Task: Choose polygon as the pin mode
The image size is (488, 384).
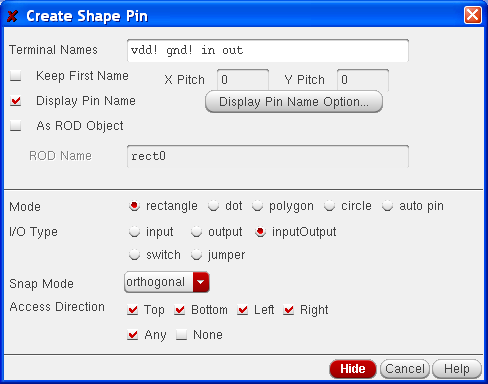Action: (257, 206)
